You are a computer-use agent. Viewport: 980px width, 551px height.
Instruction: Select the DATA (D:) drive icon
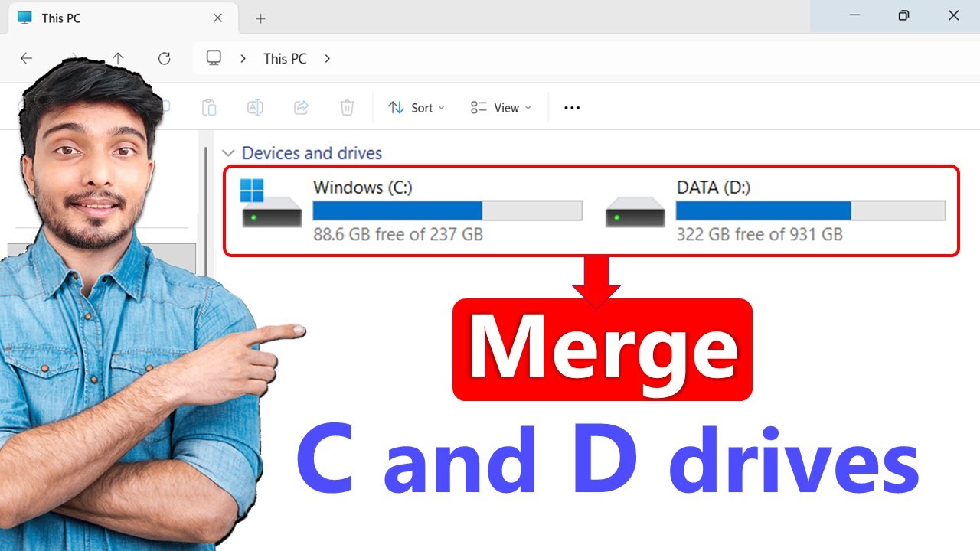[635, 211]
